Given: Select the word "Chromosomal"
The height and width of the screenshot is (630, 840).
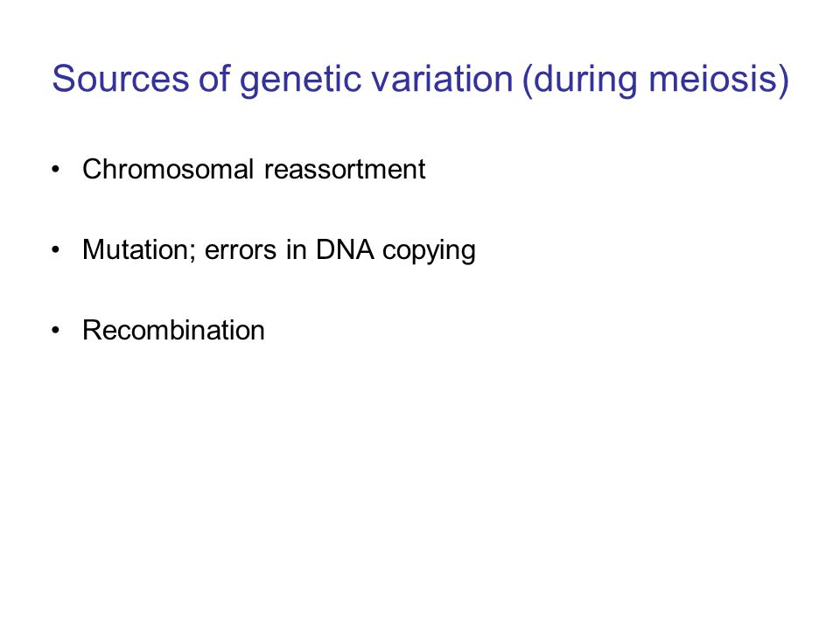Looking at the screenshot, I should (168, 169).
